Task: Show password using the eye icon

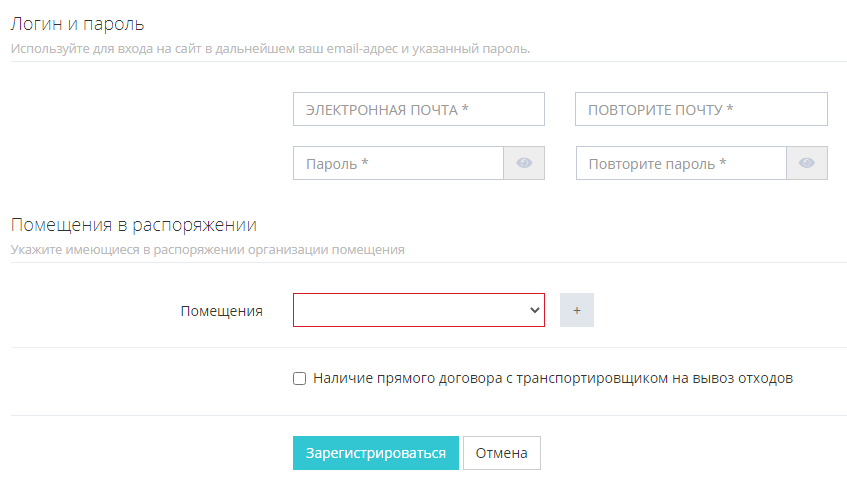Action: (x=524, y=163)
